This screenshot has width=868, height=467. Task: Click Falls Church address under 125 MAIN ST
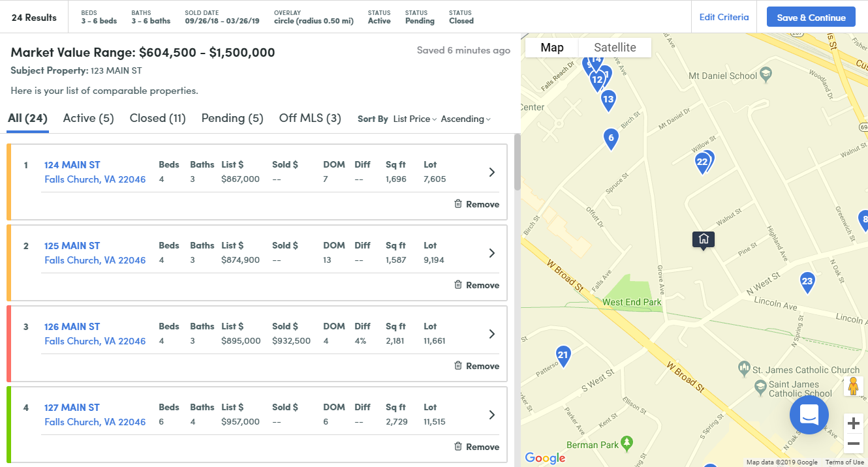pos(95,260)
